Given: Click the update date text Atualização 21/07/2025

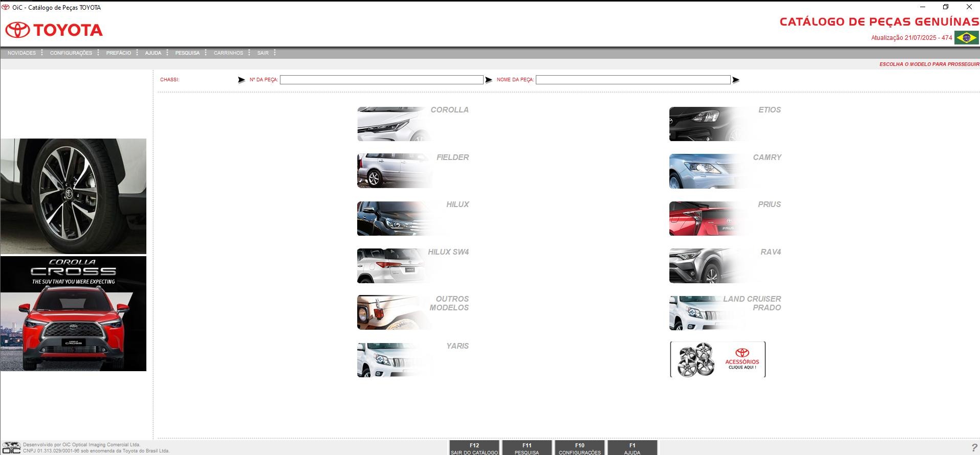Looking at the screenshot, I should pos(911,38).
